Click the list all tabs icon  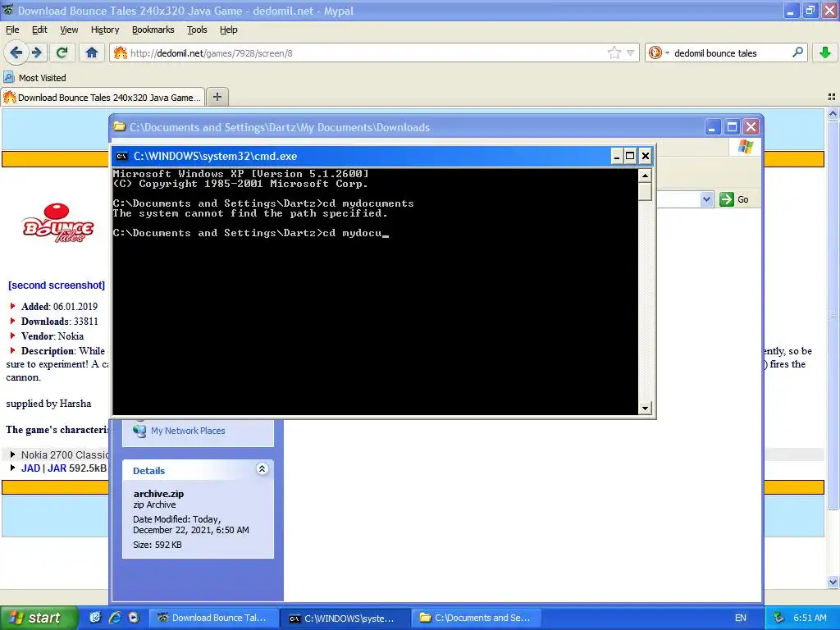click(x=832, y=97)
